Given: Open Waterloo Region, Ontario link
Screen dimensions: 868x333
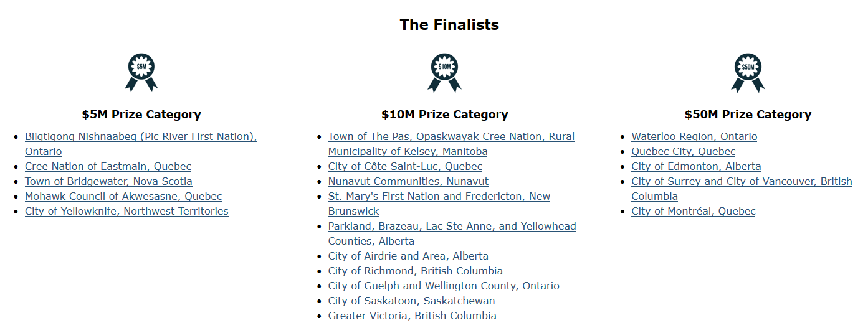Looking at the screenshot, I should tap(694, 137).
